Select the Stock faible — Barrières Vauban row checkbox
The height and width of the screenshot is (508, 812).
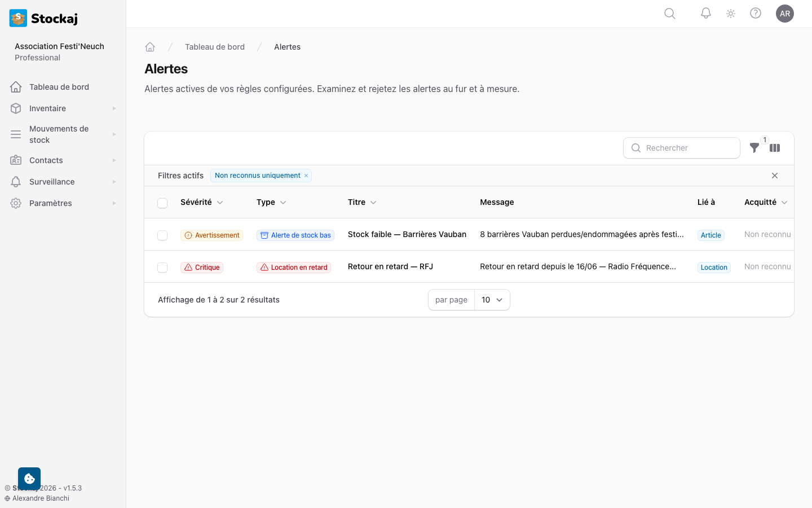(x=162, y=235)
